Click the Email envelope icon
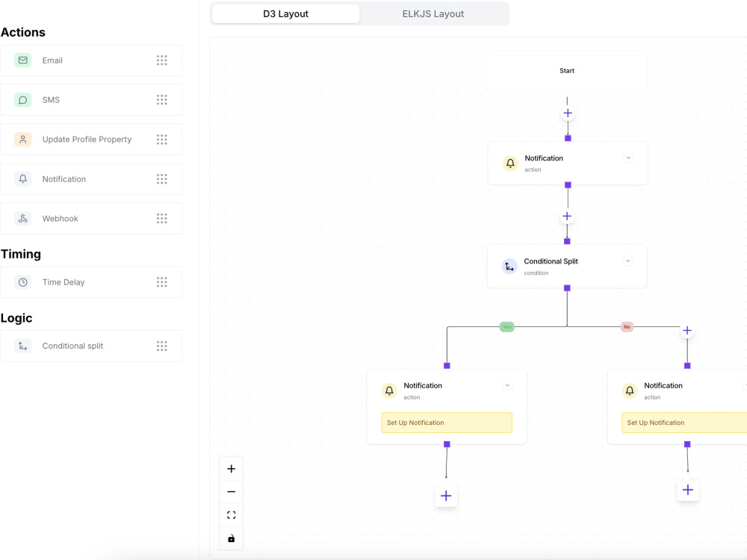Viewport: 747px width, 560px height. 23,60
